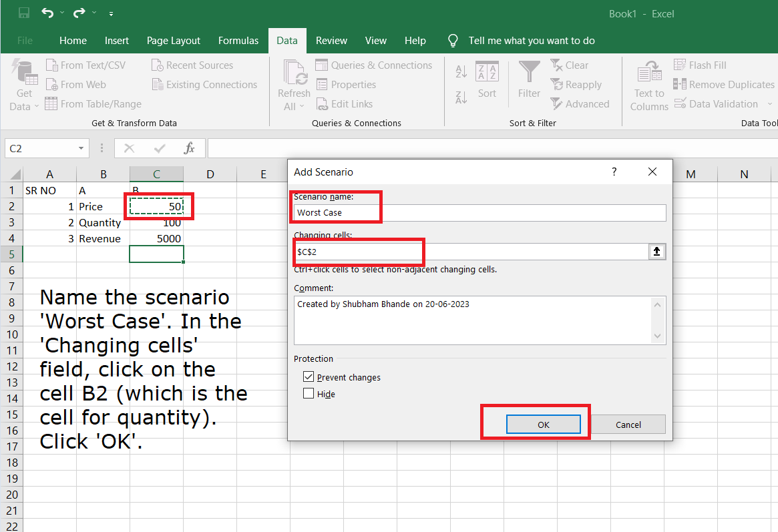This screenshot has width=778, height=532.
Task: Open Advanced filter options
Action: tap(580, 103)
